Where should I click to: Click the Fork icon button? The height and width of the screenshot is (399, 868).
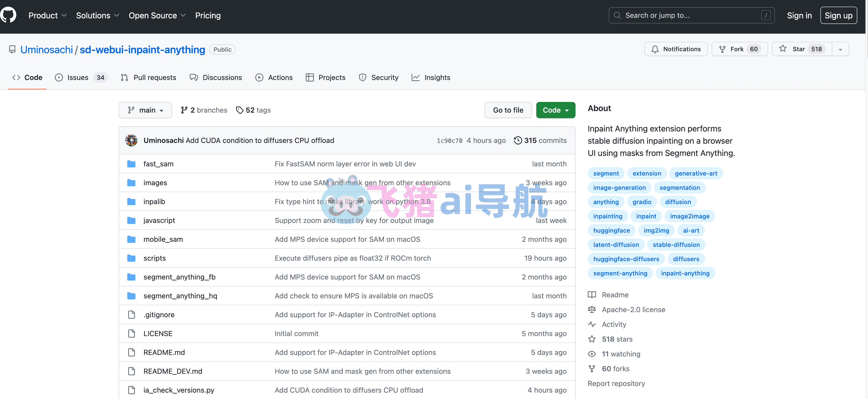coord(722,49)
